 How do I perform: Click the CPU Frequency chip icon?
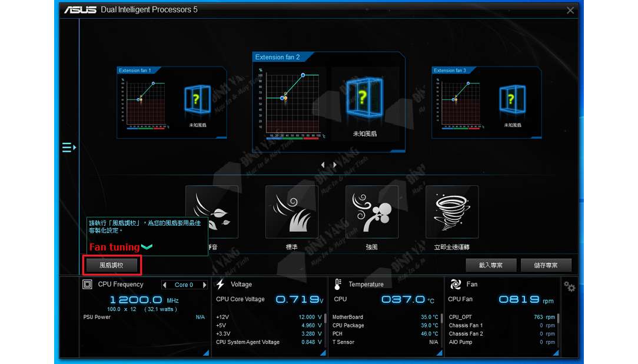pyautogui.click(x=87, y=284)
